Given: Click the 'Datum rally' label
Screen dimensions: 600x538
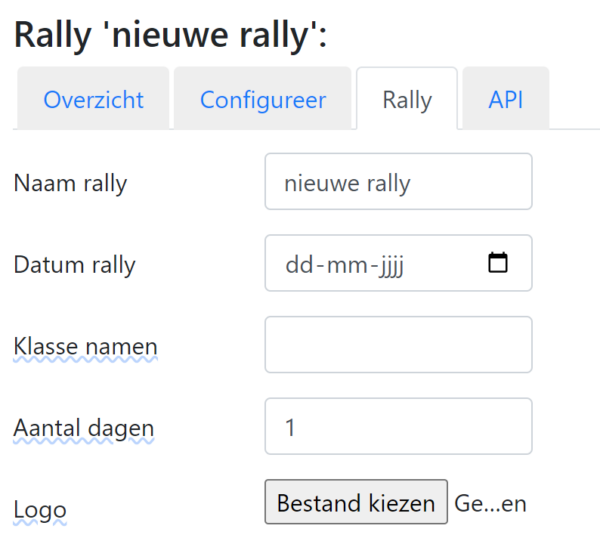Looking at the screenshot, I should click(74, 265).
